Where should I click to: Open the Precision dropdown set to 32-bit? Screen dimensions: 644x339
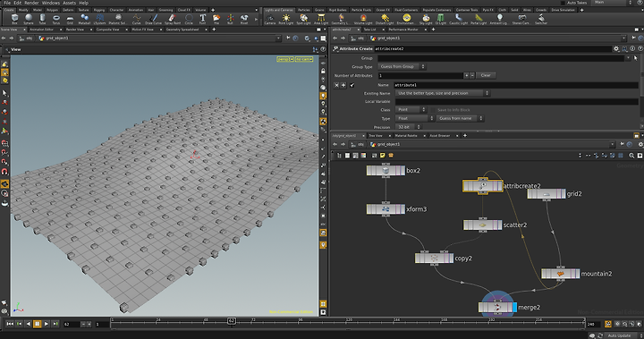tap(409, 127)
